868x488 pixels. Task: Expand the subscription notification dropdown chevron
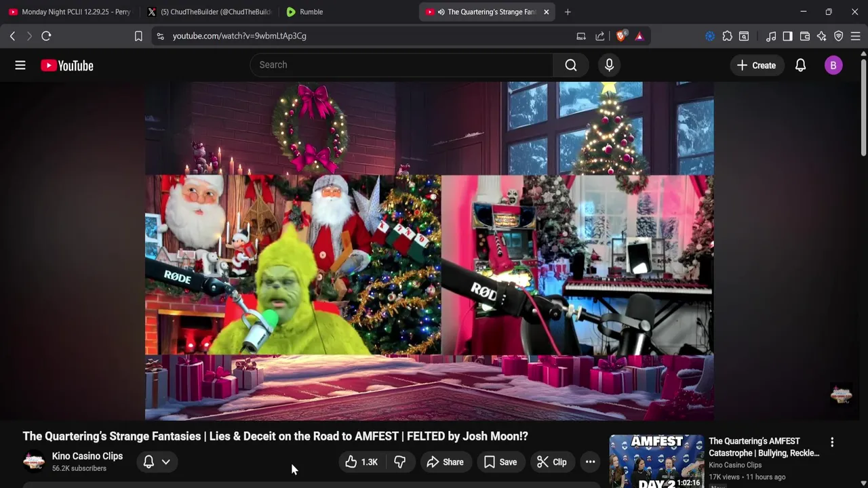165,462
